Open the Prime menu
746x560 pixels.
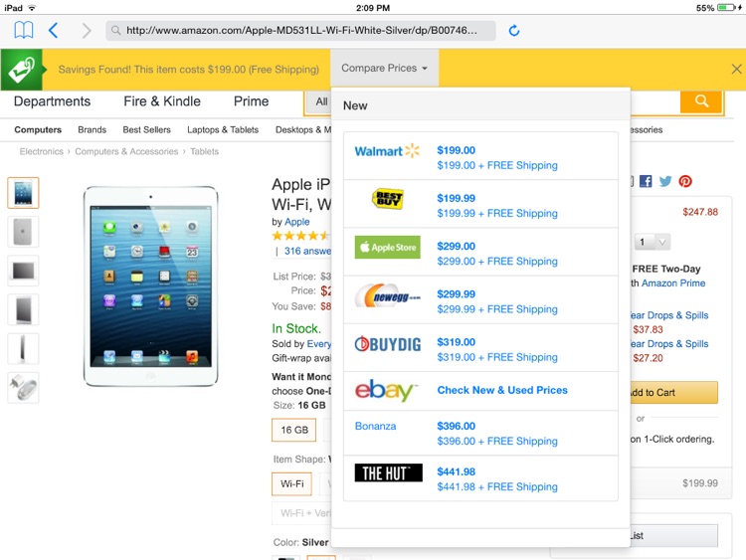pos(251,101)
